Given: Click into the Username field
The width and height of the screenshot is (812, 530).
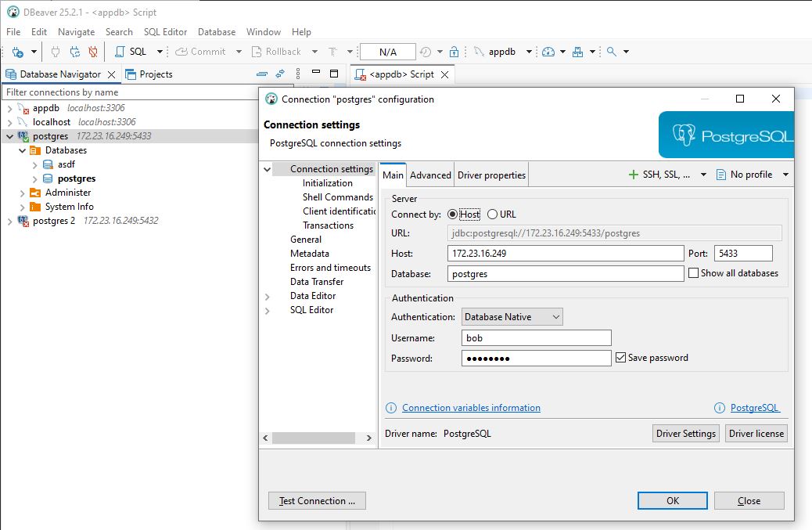Looking at the screenshot, I should click(536, 338).
